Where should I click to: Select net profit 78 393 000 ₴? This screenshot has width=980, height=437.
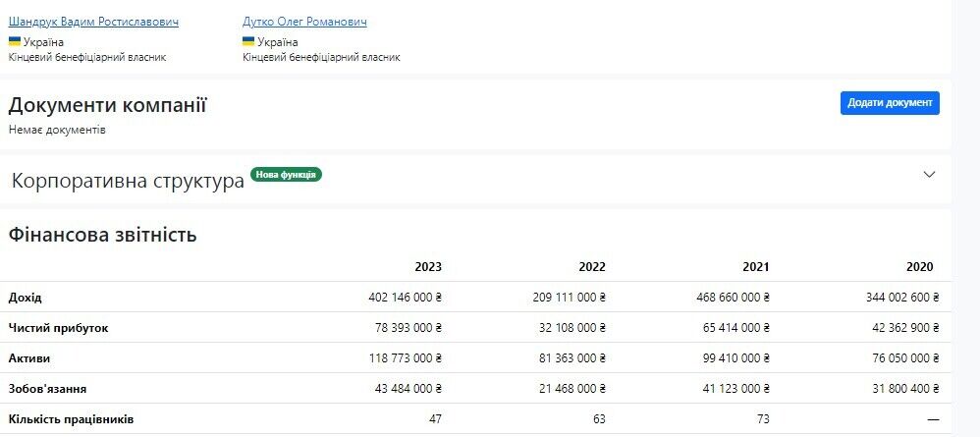point(408,328)
